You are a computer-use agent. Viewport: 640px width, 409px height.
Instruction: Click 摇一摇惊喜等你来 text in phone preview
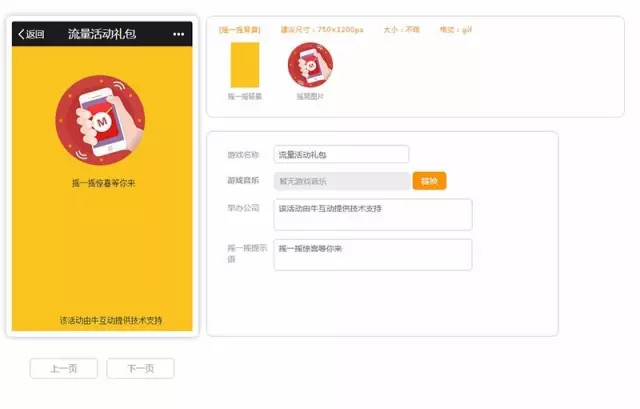click(x=103, y=184)
